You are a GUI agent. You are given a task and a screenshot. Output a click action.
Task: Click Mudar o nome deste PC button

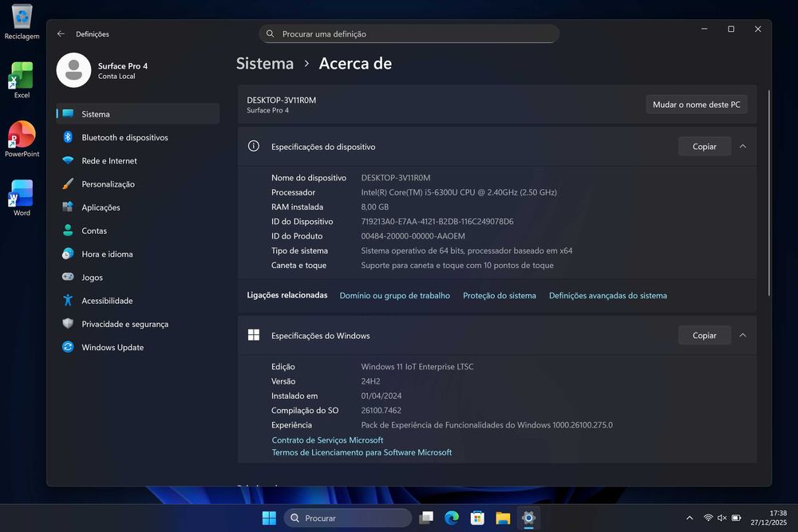click(x=696, y=104)
